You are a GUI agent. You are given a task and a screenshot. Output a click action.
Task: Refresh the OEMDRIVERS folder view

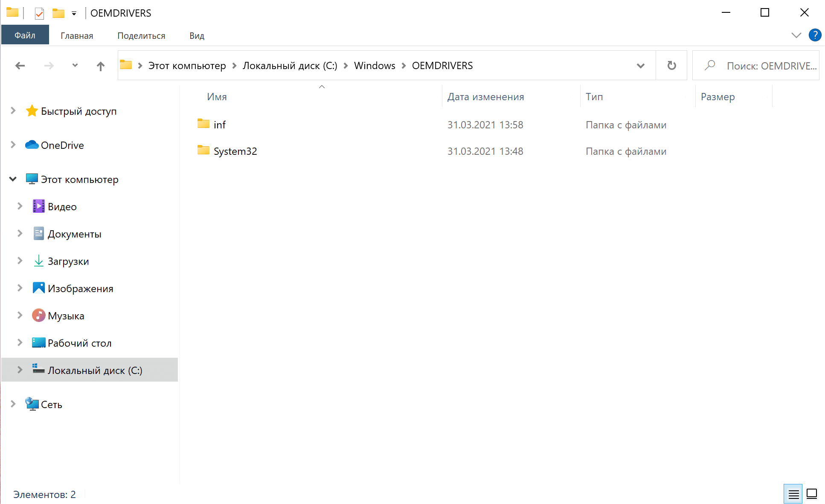pyautogui.click(x=671, y=66)
